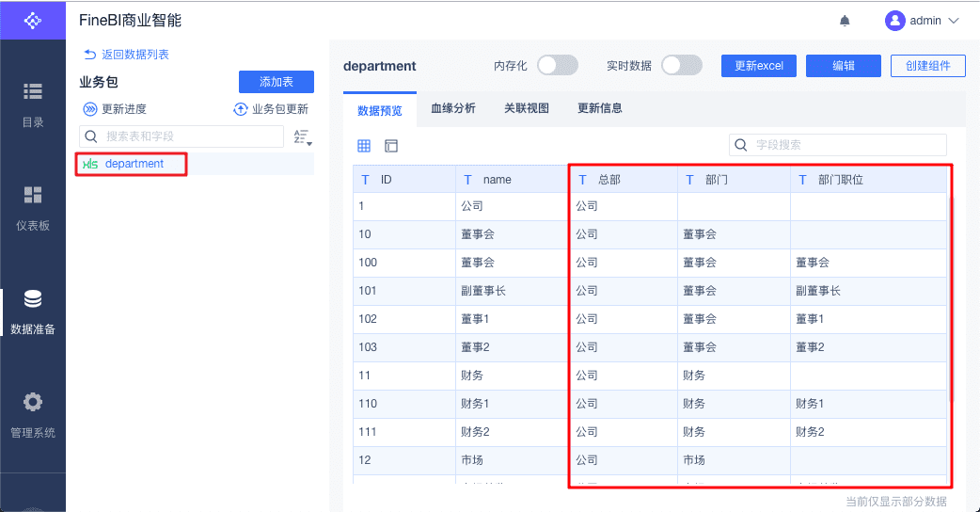Open the 目录 directory sidebar icon
Image resolution: width=980 pixels, height=512 pixels.
point(33,91)
